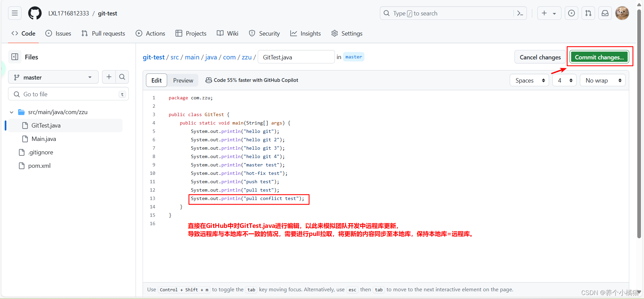Screen dimensions: 644x299
Task: Search this repository's files icon
Action: click(x=122, y=77)
